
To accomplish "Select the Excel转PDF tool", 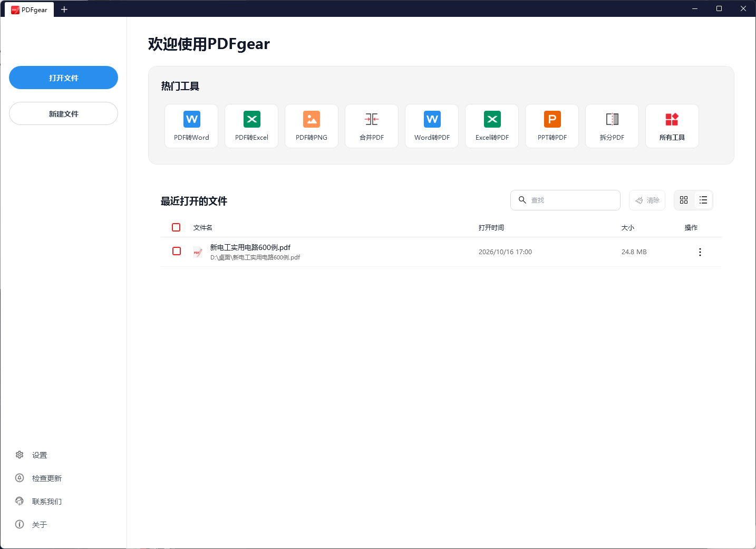I will click(x=492, y=126).
